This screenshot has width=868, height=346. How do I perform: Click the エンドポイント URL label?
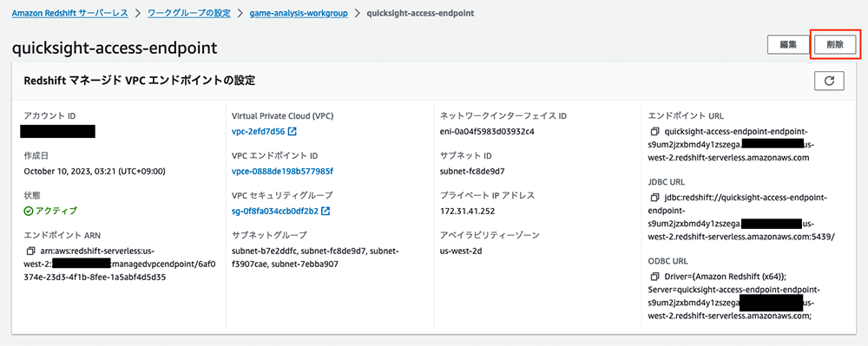point(686,116)
